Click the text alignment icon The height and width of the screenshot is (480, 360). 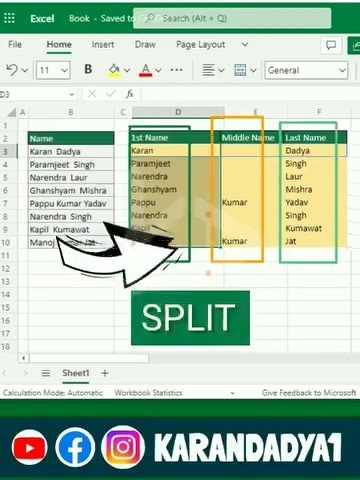coord(209,70)
